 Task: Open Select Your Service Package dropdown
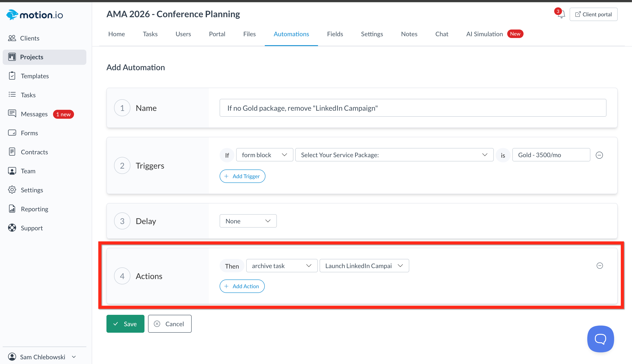(x=394, y=155)
